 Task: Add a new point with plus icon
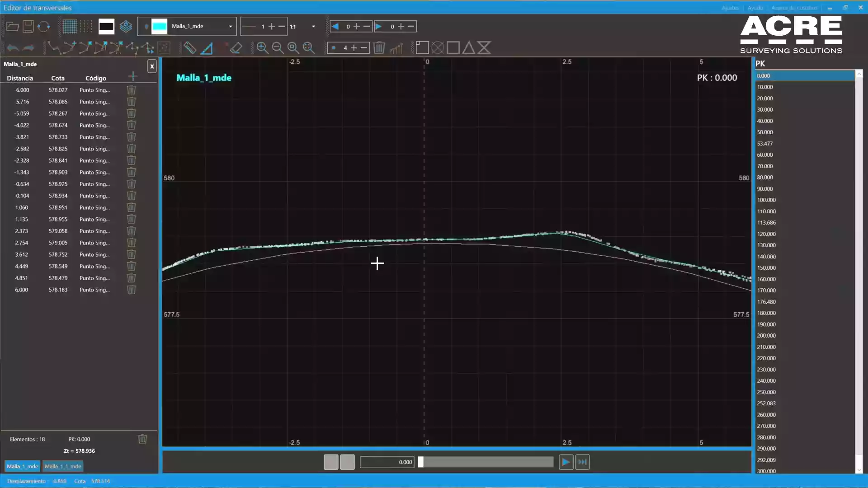click(x=132, y=76)
